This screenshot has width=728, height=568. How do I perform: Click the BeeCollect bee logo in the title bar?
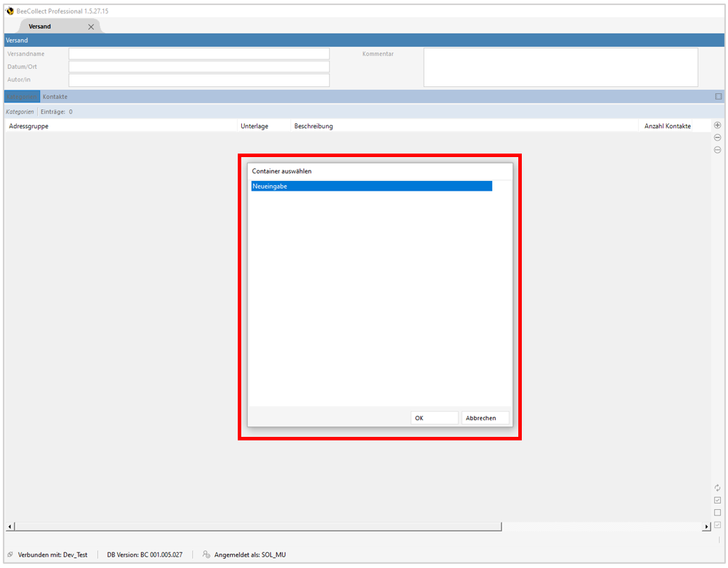click(9, 11)
